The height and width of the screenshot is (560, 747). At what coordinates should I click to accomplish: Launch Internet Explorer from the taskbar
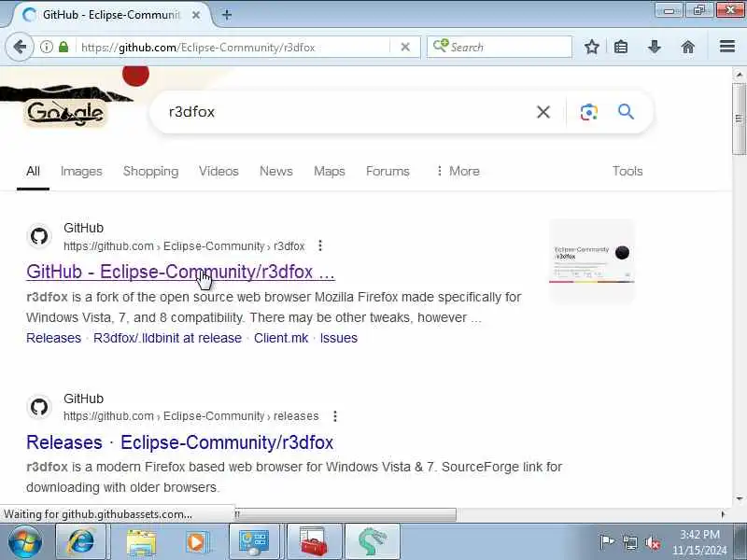coord(81,542)
